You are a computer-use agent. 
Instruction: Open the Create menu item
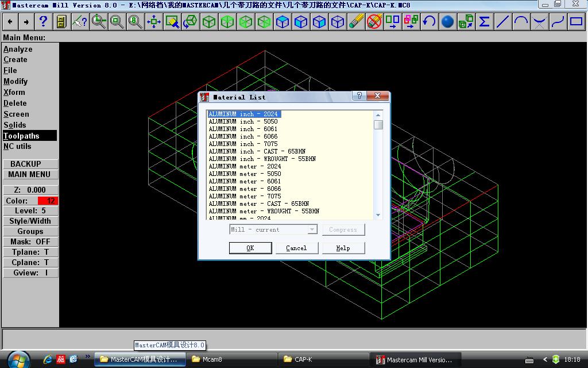[16, 60]
